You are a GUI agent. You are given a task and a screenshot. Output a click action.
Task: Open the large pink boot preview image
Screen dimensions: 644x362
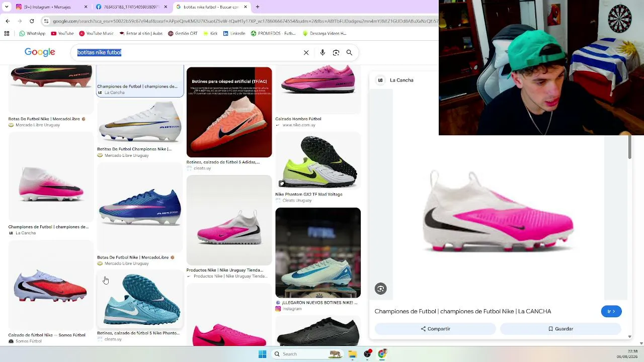click(498, 211)
